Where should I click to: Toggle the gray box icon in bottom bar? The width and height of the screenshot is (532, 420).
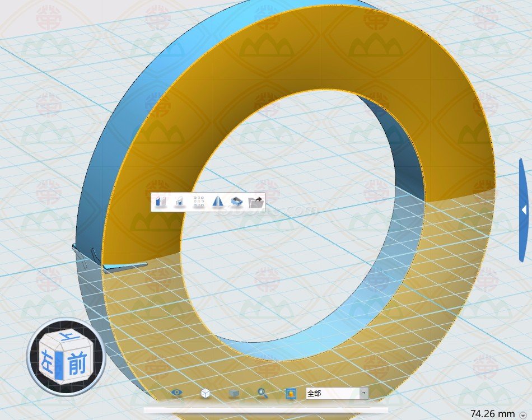234,393
